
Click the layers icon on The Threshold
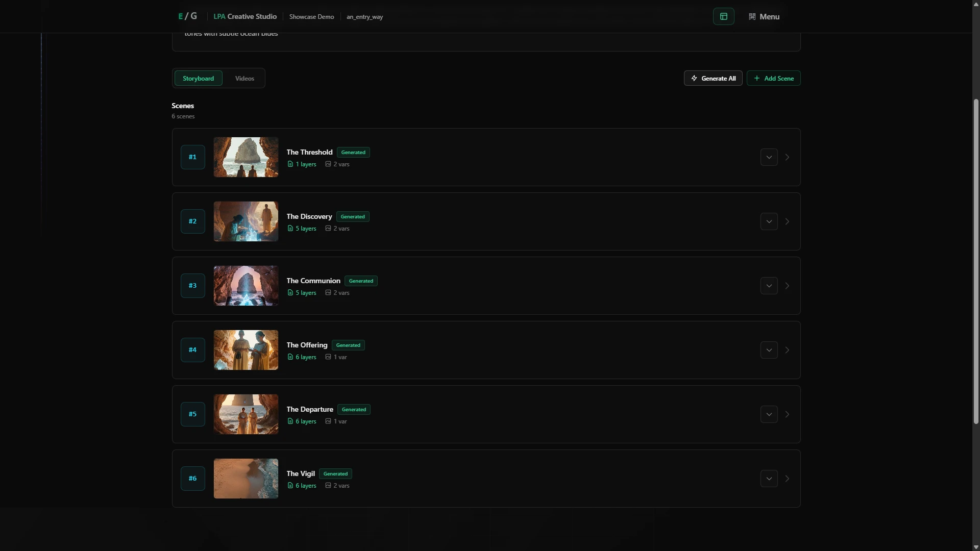pyautogui.click(x=290, y=164)
